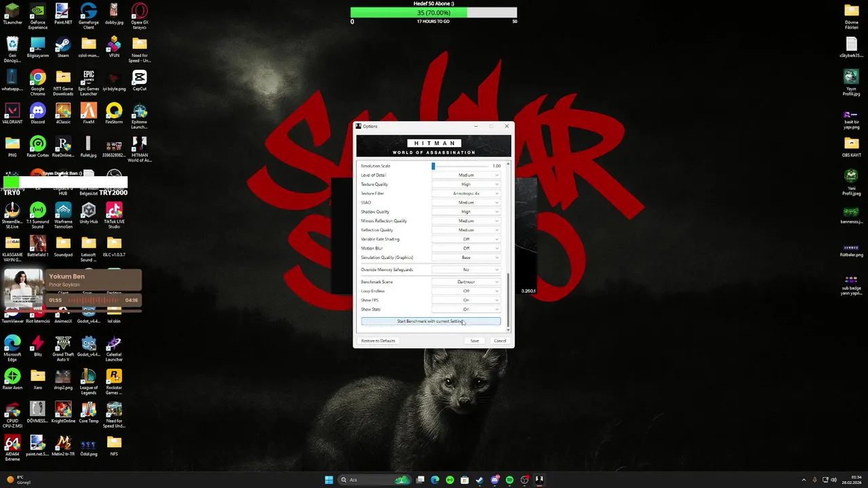
Task: Adjust the Resolution Scale slider
Action: point(460,166)
